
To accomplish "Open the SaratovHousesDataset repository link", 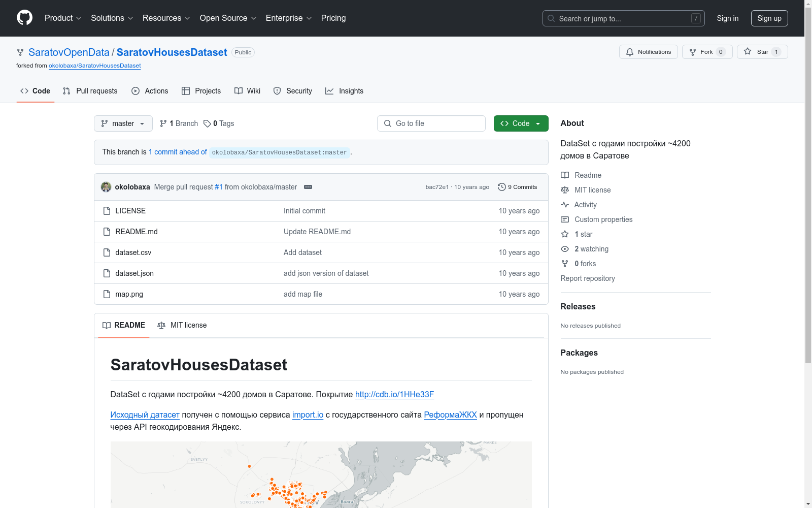I will [172, 52].
